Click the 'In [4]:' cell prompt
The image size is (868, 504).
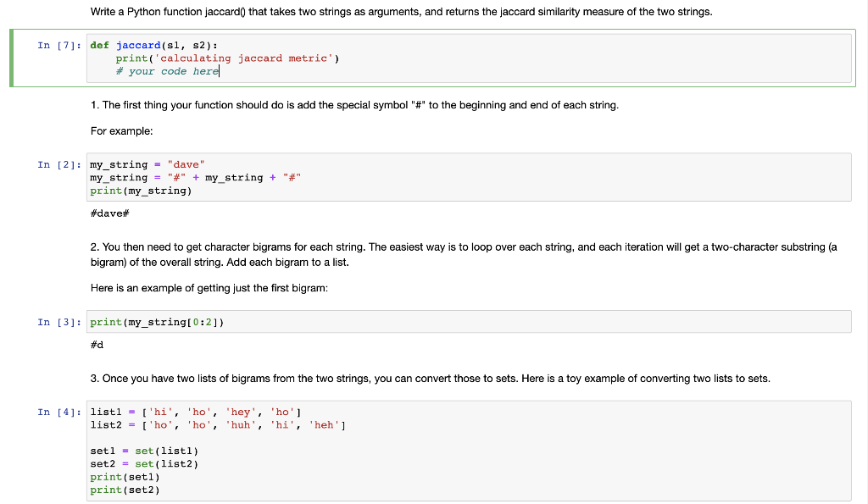60,413
